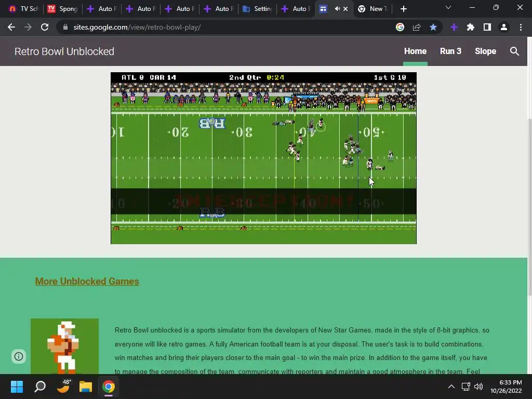Click the football player thumbnail image
The width and height of the screenshot is (532, 399).
pos(64,346)
